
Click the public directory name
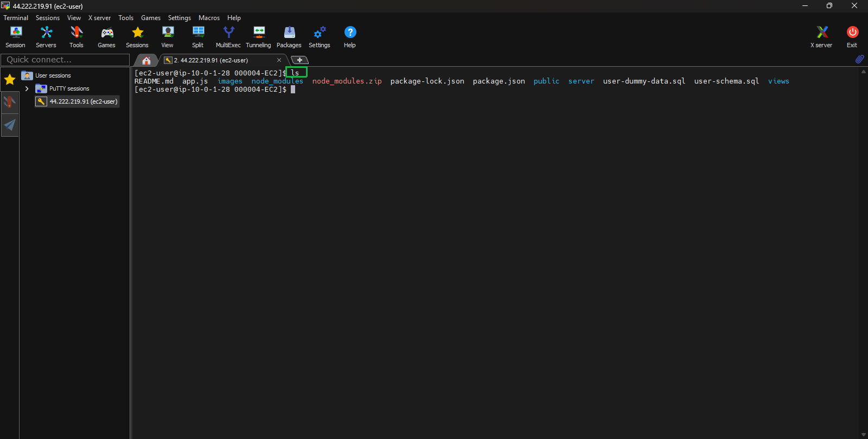pyautogui.click(x=546, y=81)
